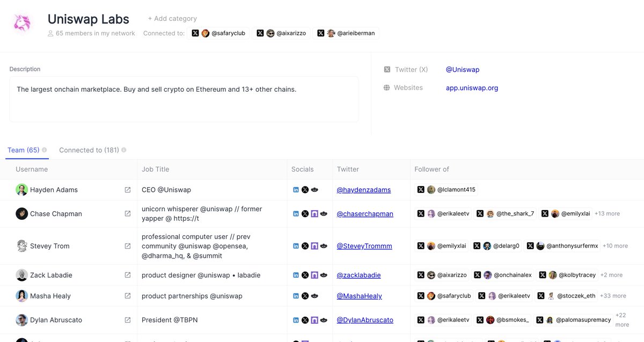Screen dimensions: 644x342
Task: Open Hayden Adams LinkedIn icon
Action: coord(296,190)
